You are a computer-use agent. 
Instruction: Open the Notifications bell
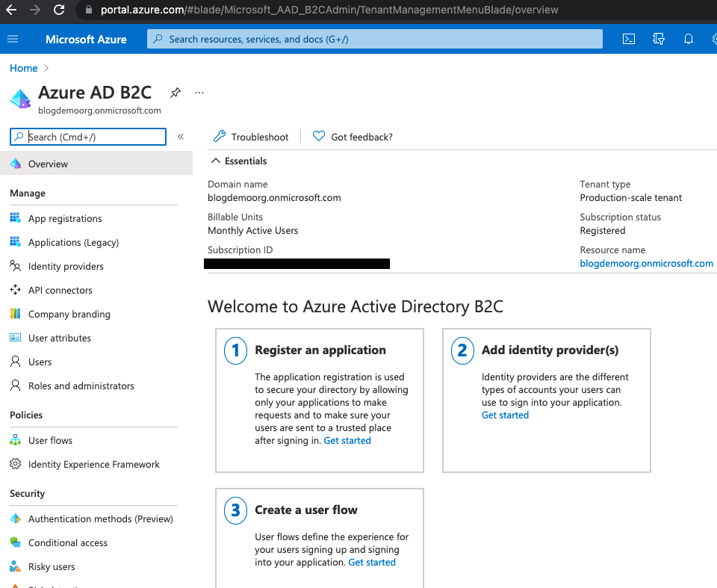click(688, 40)
